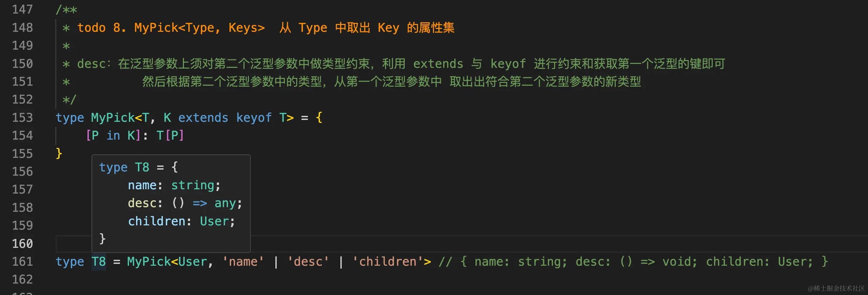Viewport: 868px width, 295px height.
Task: Place cursor on the extends keyword
Action: 203,117
